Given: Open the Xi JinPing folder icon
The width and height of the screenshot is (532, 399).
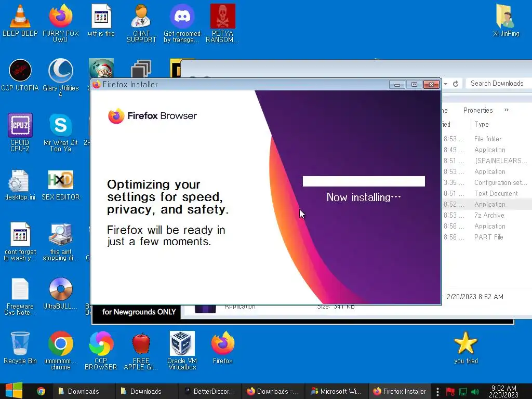Looking at the screenshot, I should (506, 20).
